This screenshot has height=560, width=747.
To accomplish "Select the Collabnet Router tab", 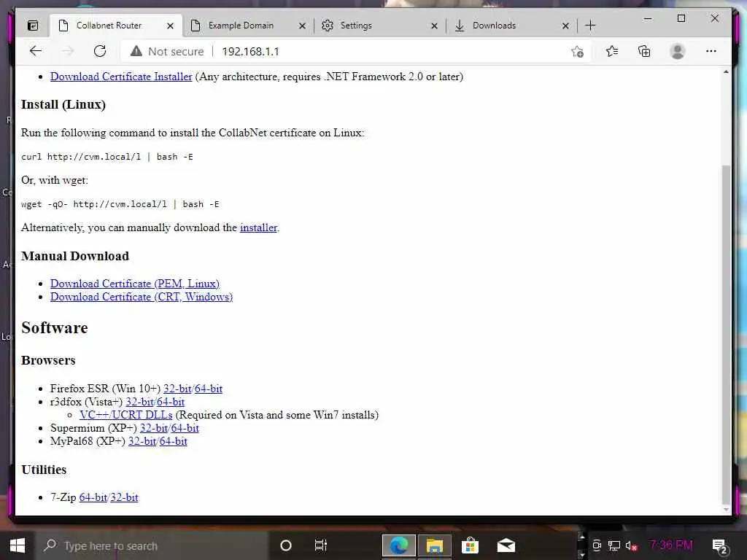I will click(x=109, y=26).
